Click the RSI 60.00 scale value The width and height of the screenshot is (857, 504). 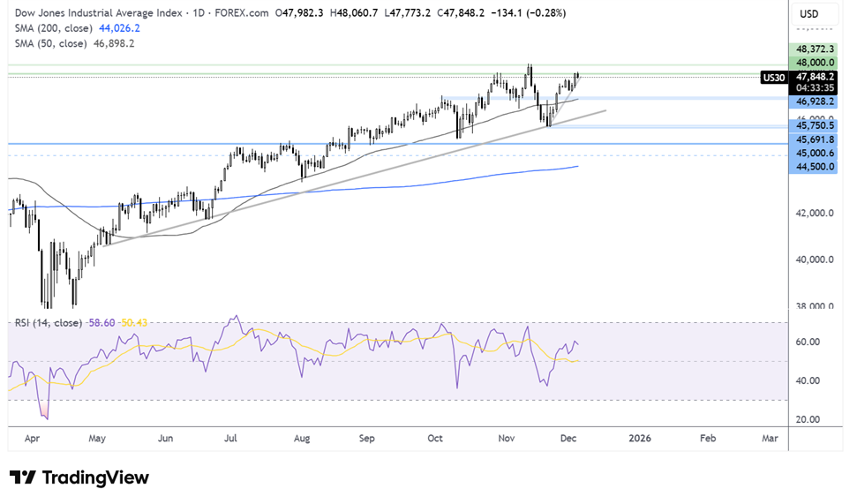point(808,342)
